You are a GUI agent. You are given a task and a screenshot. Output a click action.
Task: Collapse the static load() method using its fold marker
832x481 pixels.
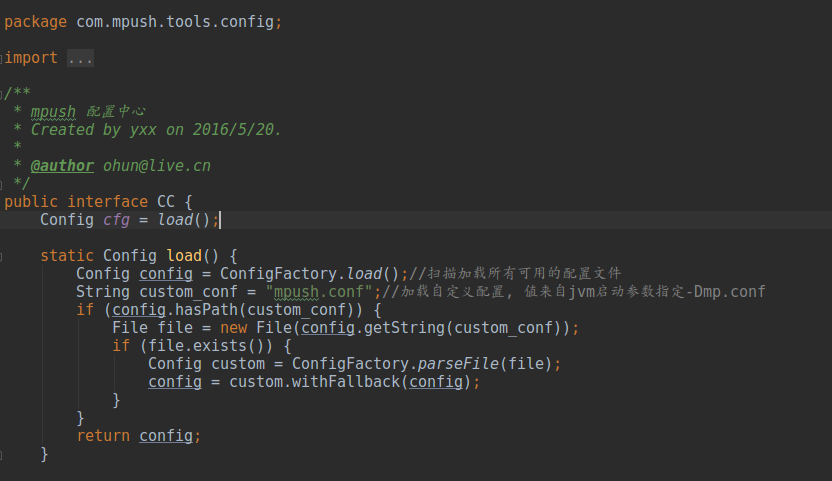click(x=3, y=256)
